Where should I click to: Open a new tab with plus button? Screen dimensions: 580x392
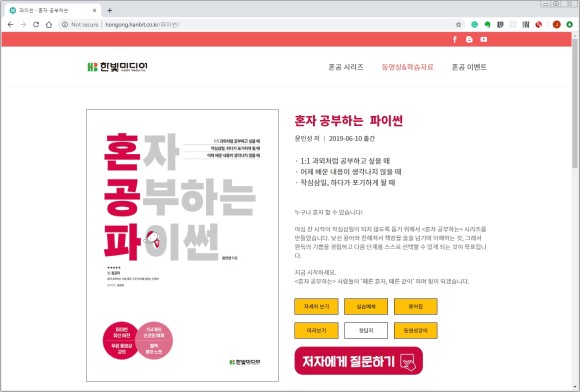pos(109,10)
